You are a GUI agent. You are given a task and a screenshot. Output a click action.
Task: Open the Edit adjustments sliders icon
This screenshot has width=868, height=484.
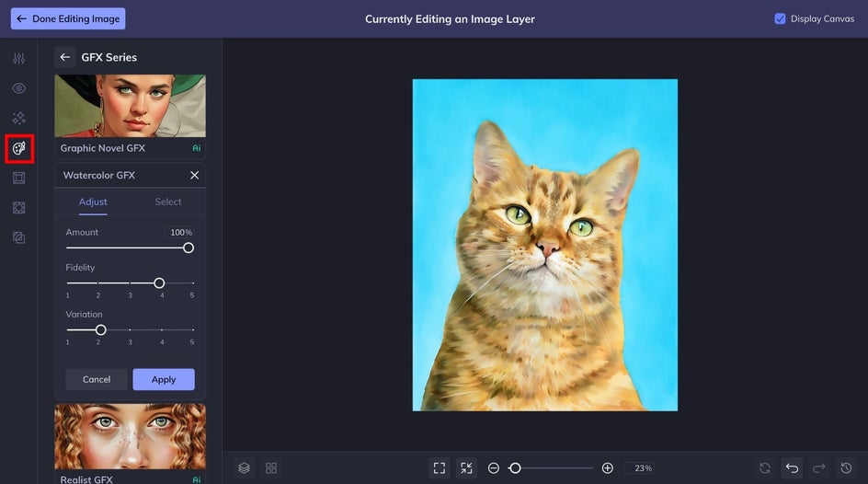point(18,58)
